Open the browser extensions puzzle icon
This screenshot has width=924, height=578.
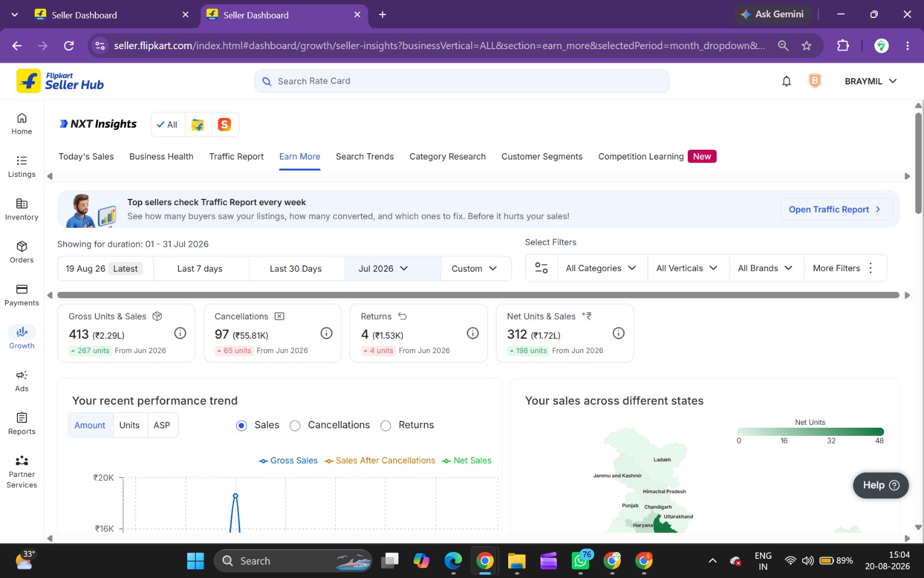point(843,46)
